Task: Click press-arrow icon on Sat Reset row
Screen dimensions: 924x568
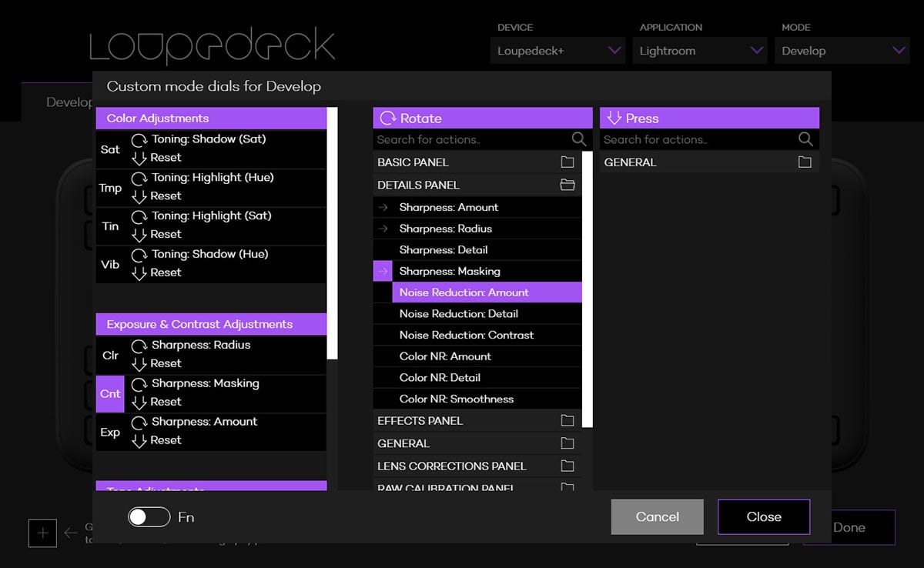Action: coord(139,158)
